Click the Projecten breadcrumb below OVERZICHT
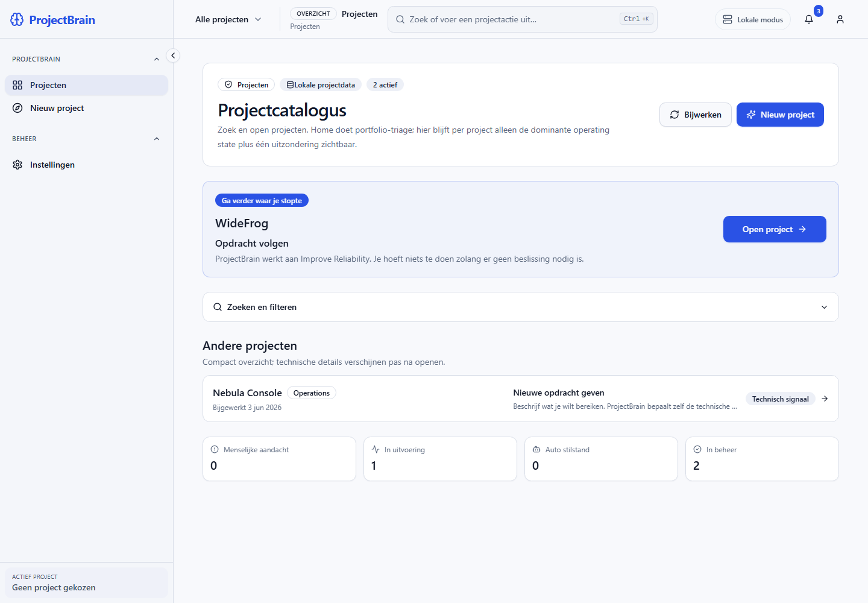The width and height of the screenshot is (868, 603). coord(305,27)
